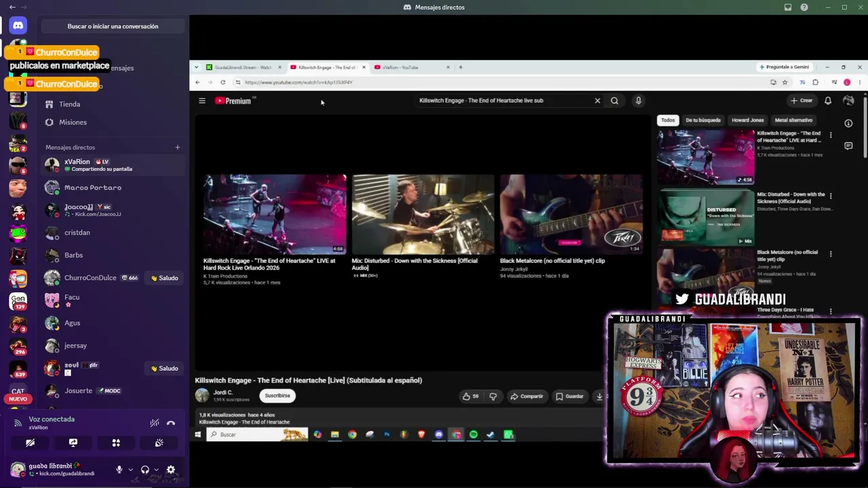Mute the Discord microphone
Viewport: 868px width, 488px height.
pyautogui.click(x=119, y=470)
